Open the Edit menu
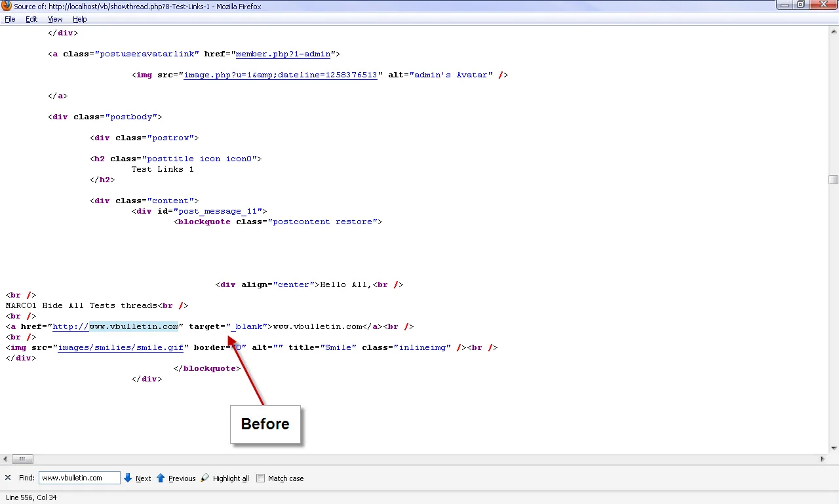The height and width of the screenshot is (504, 839). (x=31, y=20)
